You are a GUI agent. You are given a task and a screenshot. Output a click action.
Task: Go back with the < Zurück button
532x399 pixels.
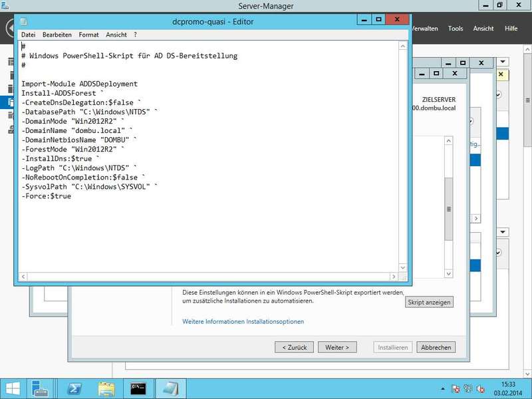click(x=294, y=347)
